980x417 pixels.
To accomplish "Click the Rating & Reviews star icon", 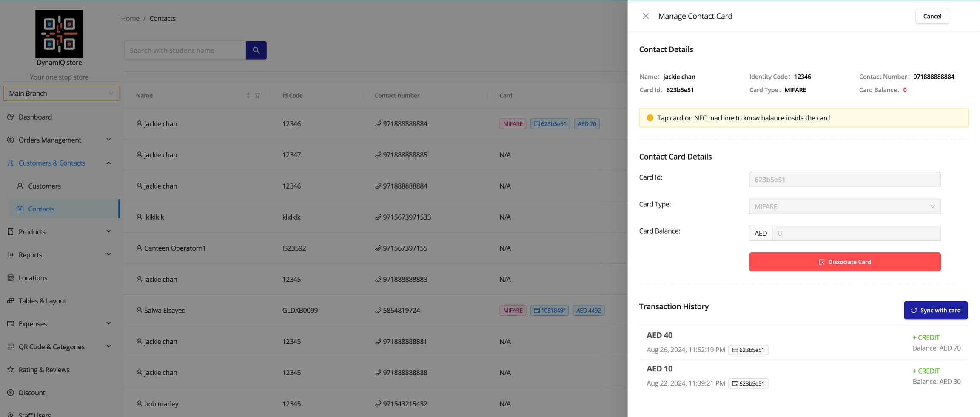I will click(11, 370).
